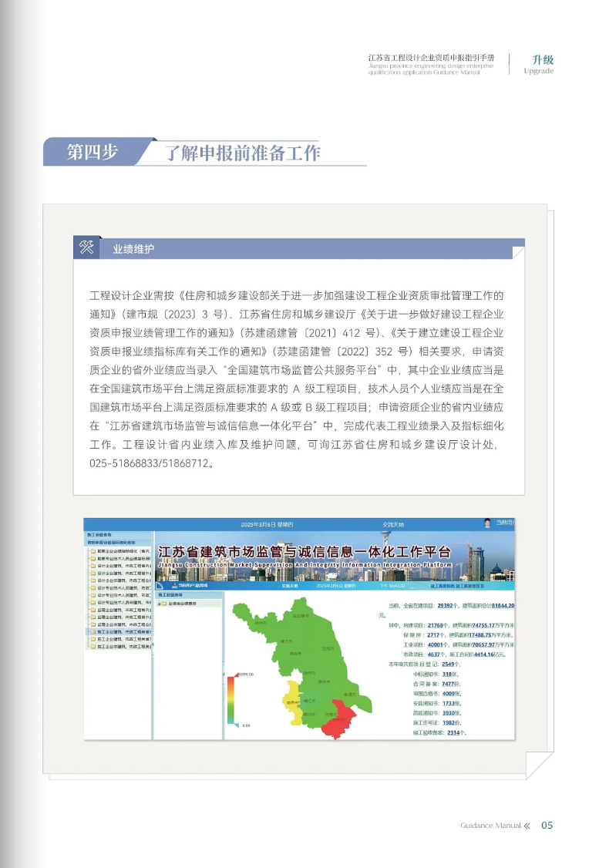Click the 南通市 label on the map
Image resolution: width=609 pixels, height=868 pixels.
click(349, 695)
